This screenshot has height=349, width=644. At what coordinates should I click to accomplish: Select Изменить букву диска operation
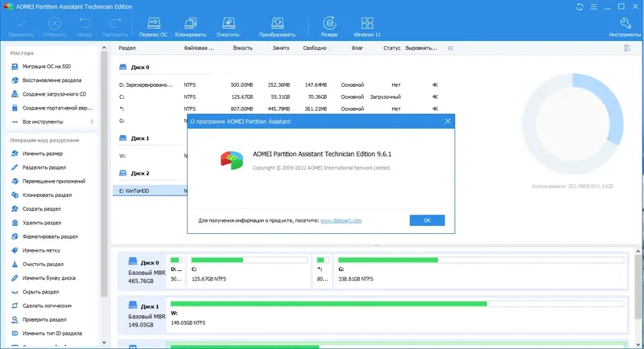coord(49,278)
